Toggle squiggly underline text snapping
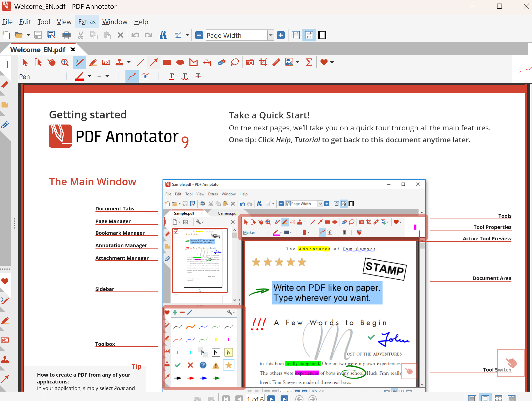This screenshot has width=532, height=401. tap(185, 76)
